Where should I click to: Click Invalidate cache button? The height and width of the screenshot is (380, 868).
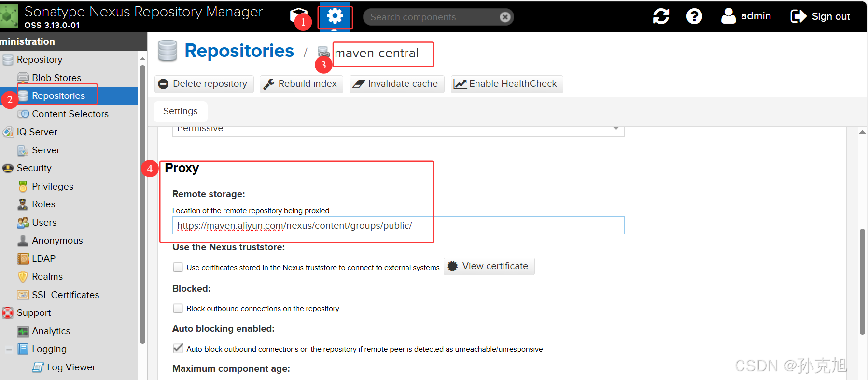(396, 84)
